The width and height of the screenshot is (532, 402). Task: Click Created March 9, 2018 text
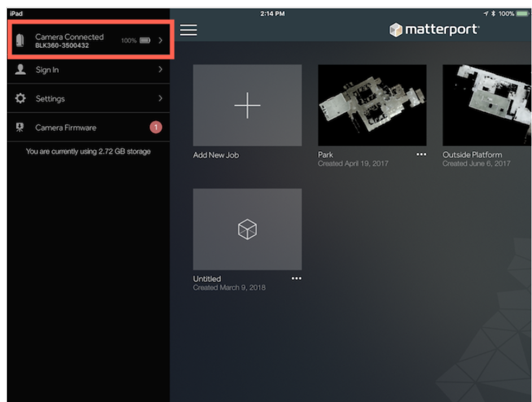tap(229, 288)
